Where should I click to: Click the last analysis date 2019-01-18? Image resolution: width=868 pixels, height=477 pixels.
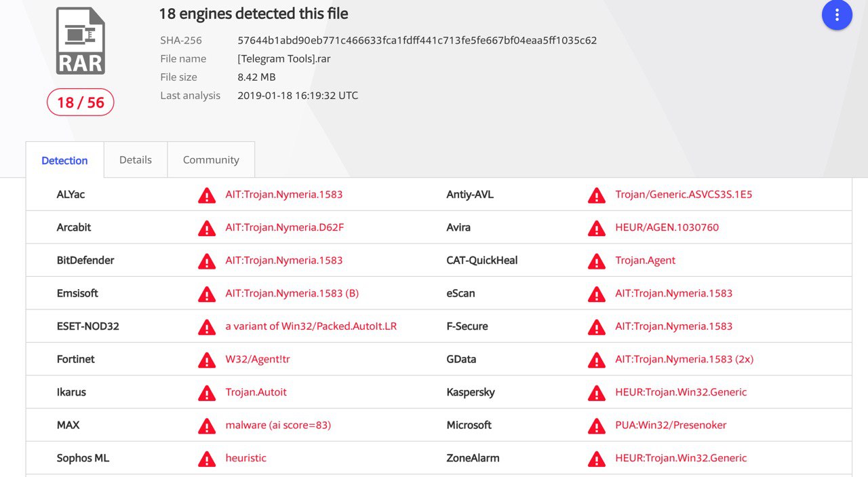pyautogui.click(x=298, y=96)
